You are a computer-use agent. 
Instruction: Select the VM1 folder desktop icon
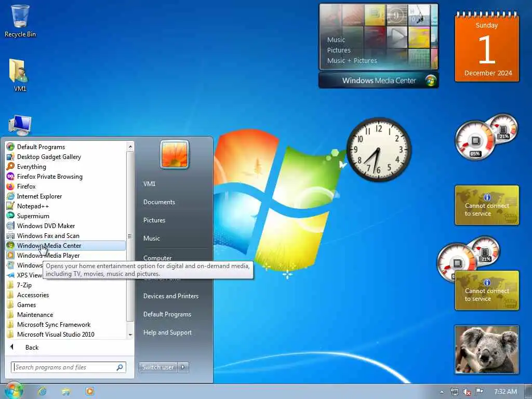[20, 75]
